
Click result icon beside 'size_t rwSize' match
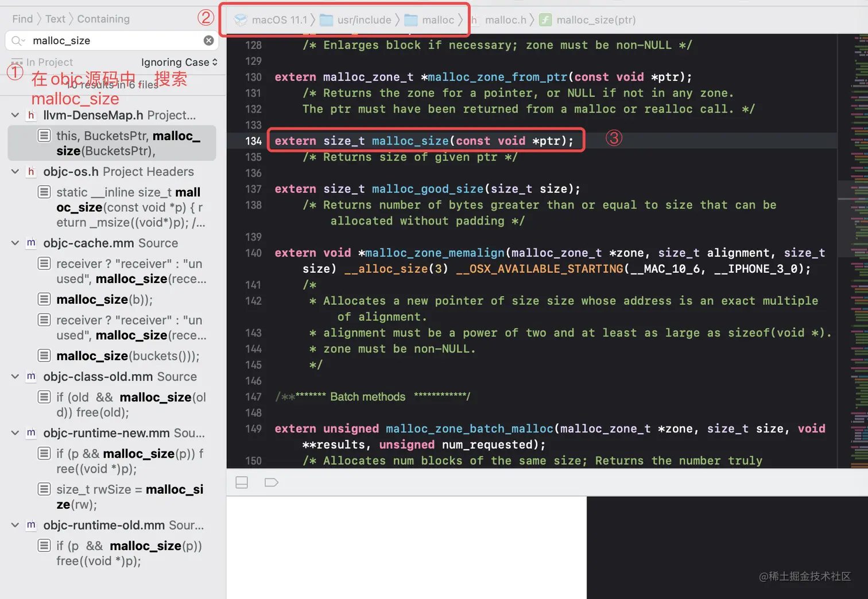(x=44, y=489)
